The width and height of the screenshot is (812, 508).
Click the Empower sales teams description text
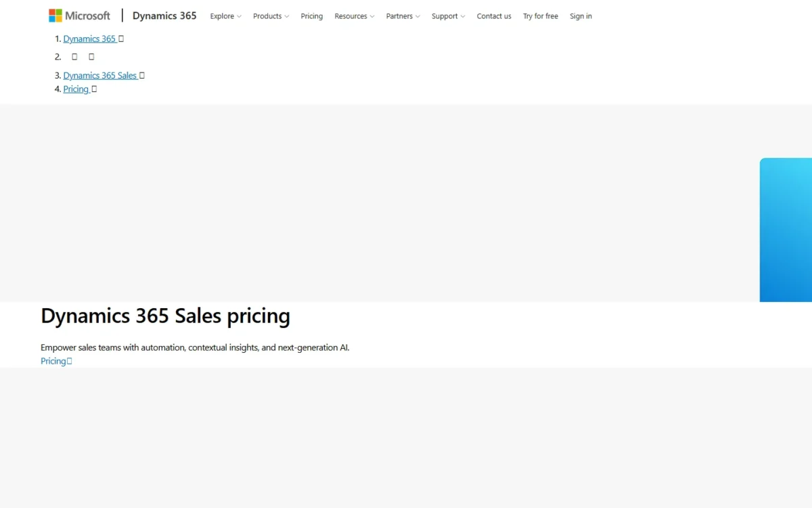pos(195,347)
